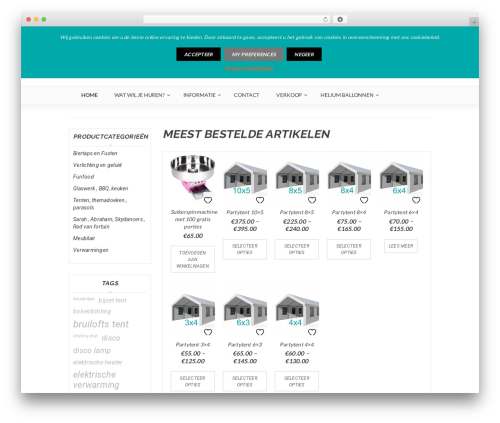Screen dimensions: 500x423
Task: Open the Suikerspinmachine met 100 gratis porties title
Action: click(x=193, y=219)
